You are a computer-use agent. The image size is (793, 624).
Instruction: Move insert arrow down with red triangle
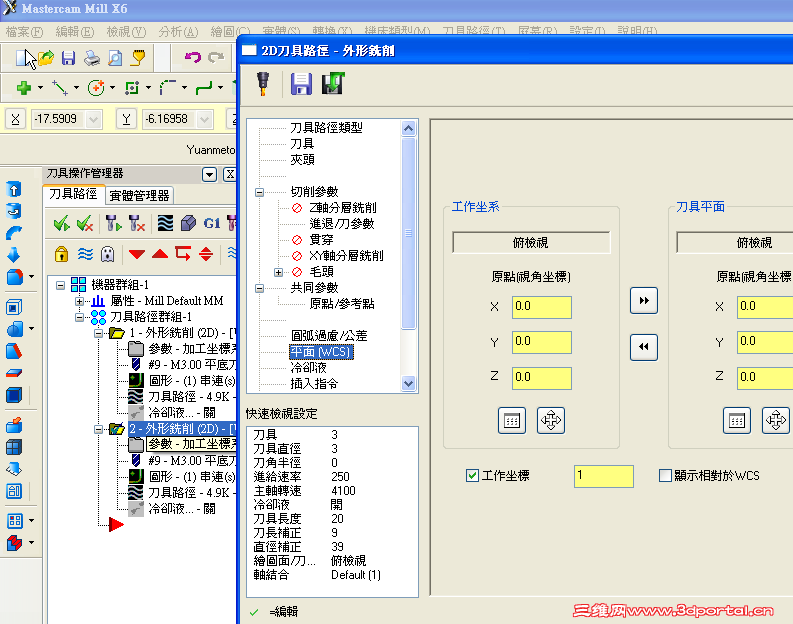pos(137,254)
